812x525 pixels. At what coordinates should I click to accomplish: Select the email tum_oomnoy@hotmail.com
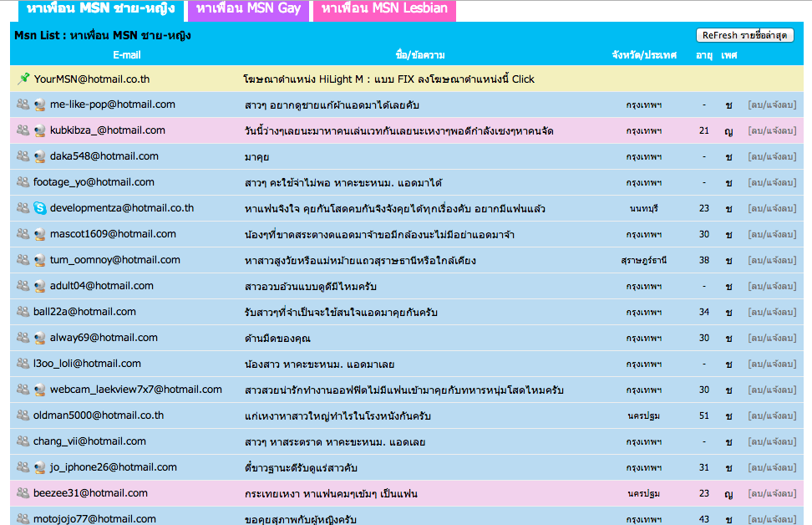click(115, 260)
